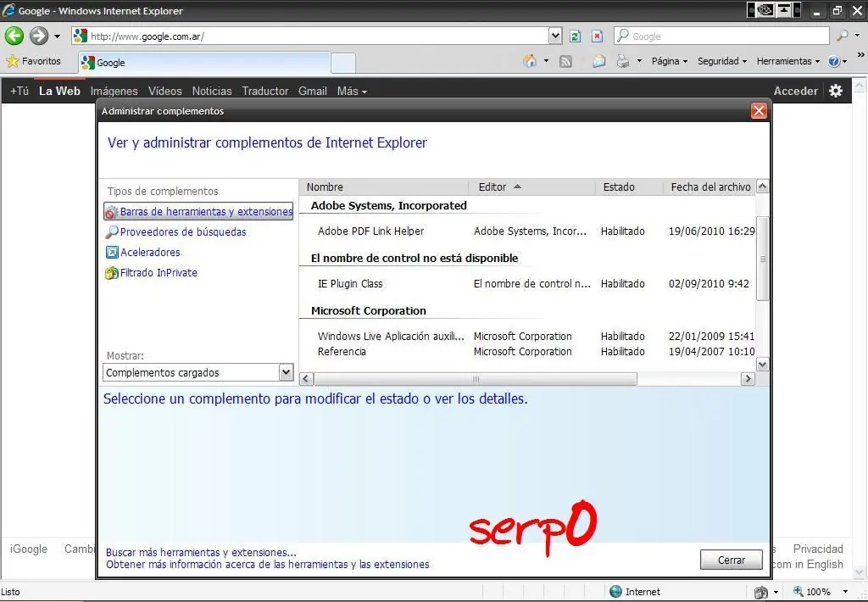Viewport: 868px width, 602px height.
Task: Click the horizontal scroll right arrow
Action: 748,379
